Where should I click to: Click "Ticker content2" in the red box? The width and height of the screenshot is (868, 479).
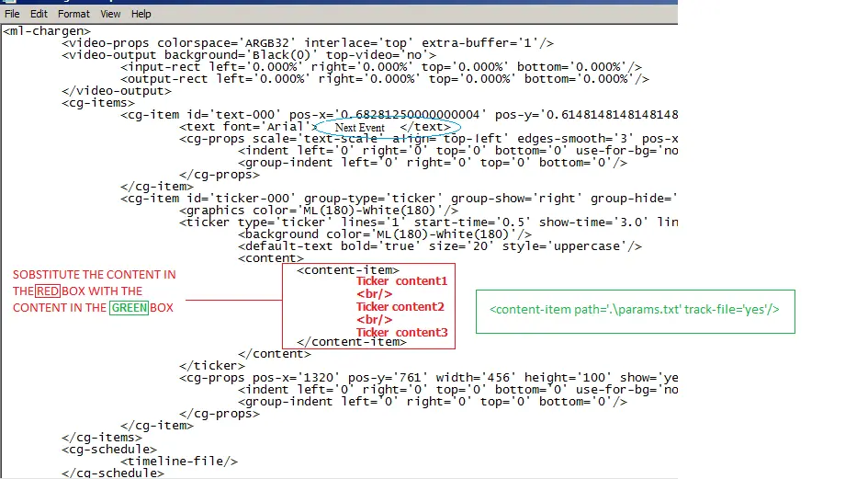[400, 306]
